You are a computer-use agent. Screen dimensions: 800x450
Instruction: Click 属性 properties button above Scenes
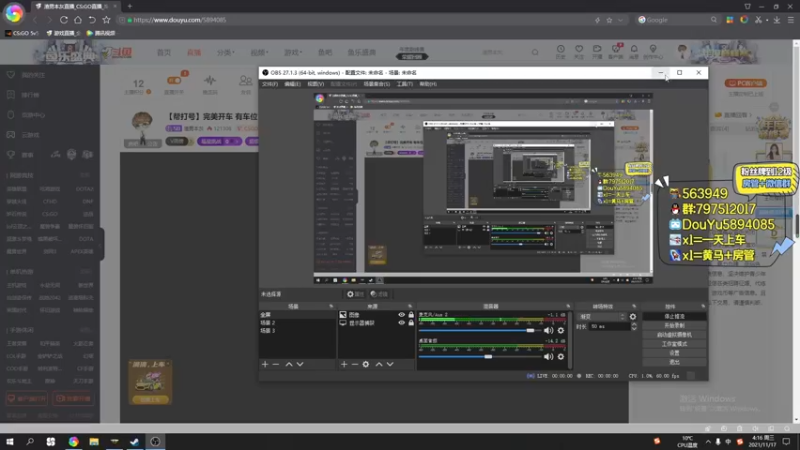355,294
